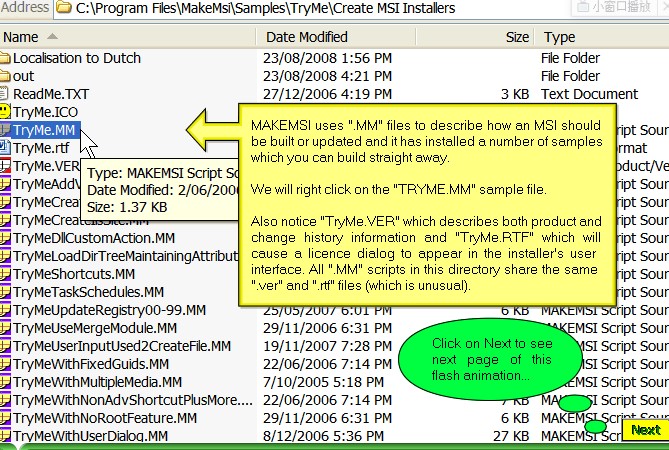
Task: Click the TryMeWithNoRootFeature.MM file icon
Action: pyautogui.click(x=5, y=418)
